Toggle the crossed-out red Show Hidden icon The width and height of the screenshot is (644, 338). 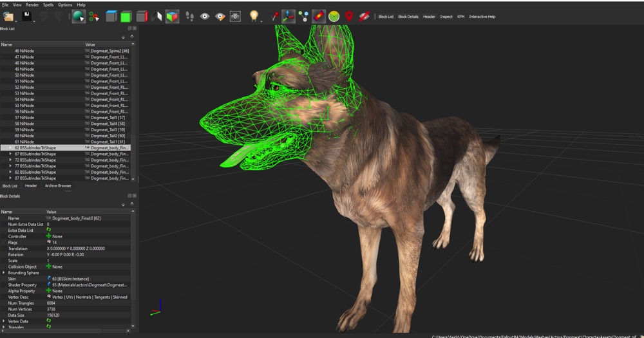[x=364, y=17]
